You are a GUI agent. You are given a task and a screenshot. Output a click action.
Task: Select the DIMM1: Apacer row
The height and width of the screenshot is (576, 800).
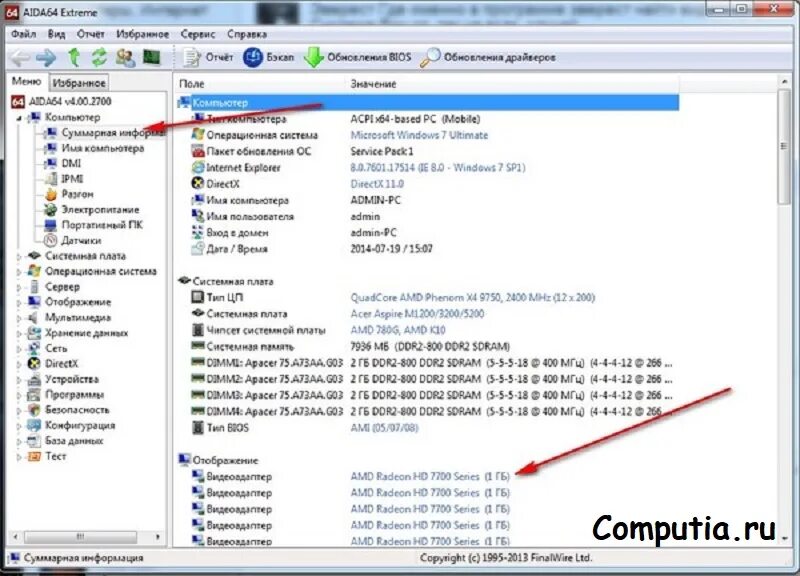[428, 363]
